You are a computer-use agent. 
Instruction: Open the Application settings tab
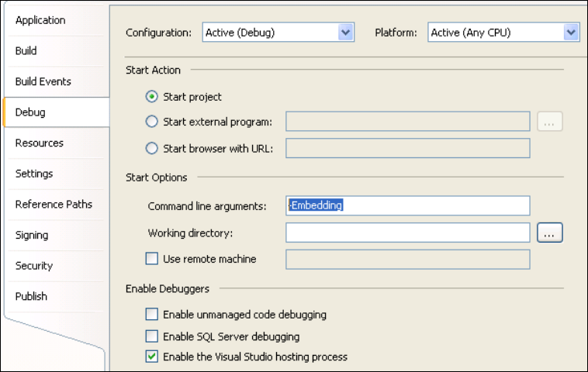click(x=40, y=20)
